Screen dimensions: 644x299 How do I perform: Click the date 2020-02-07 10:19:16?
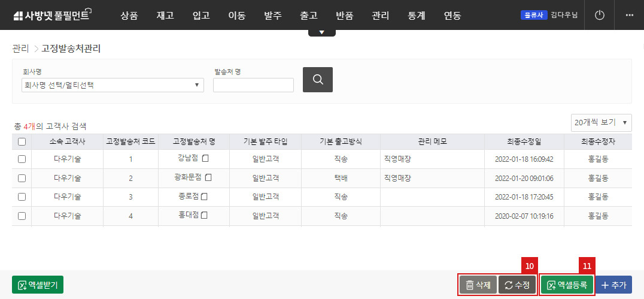tap(524, 216)
